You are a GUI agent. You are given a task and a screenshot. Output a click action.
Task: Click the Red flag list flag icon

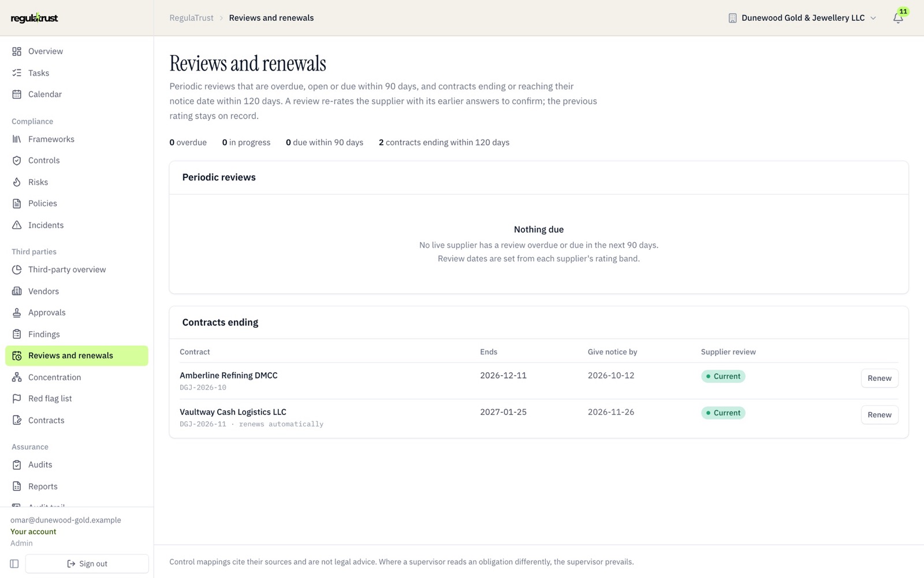coord(17,399)
